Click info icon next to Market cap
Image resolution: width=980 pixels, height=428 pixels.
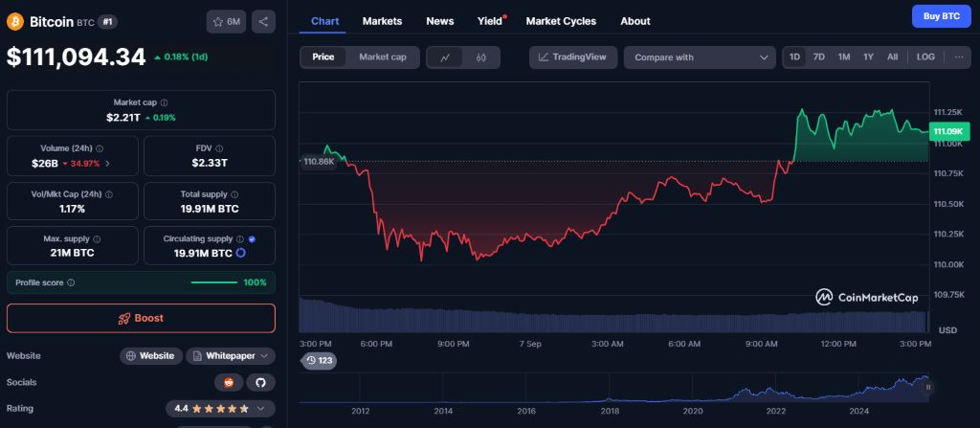pyautogui.click(x=164, y=102)
